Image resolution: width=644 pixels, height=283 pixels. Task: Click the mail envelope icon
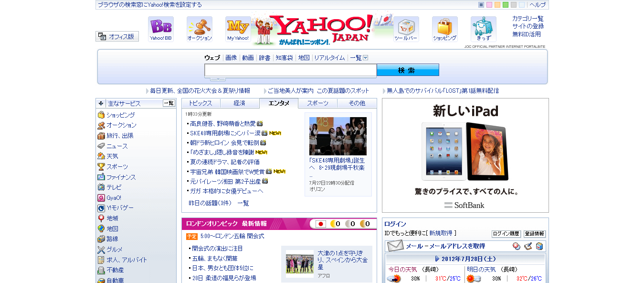[x=395, y=246]
